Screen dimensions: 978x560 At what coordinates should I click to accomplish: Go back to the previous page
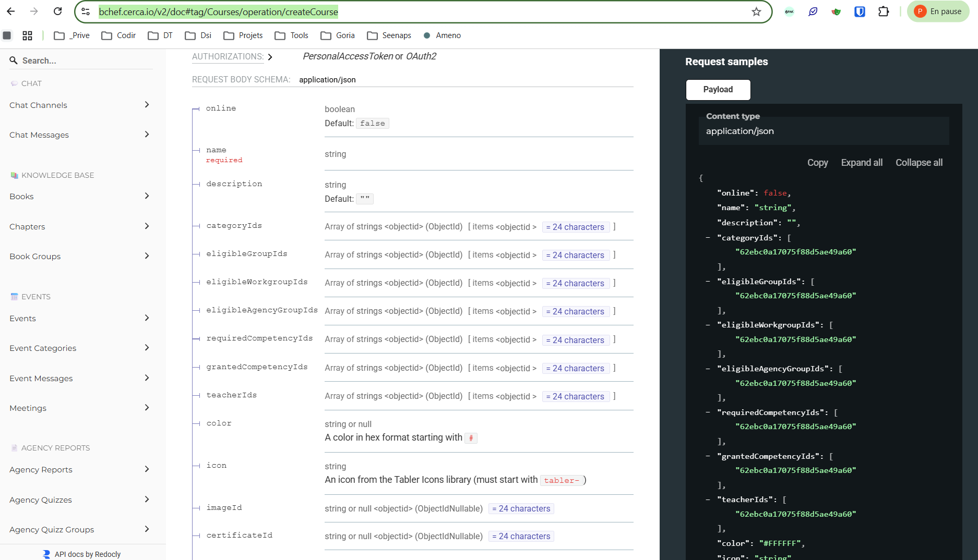[11, 11]
